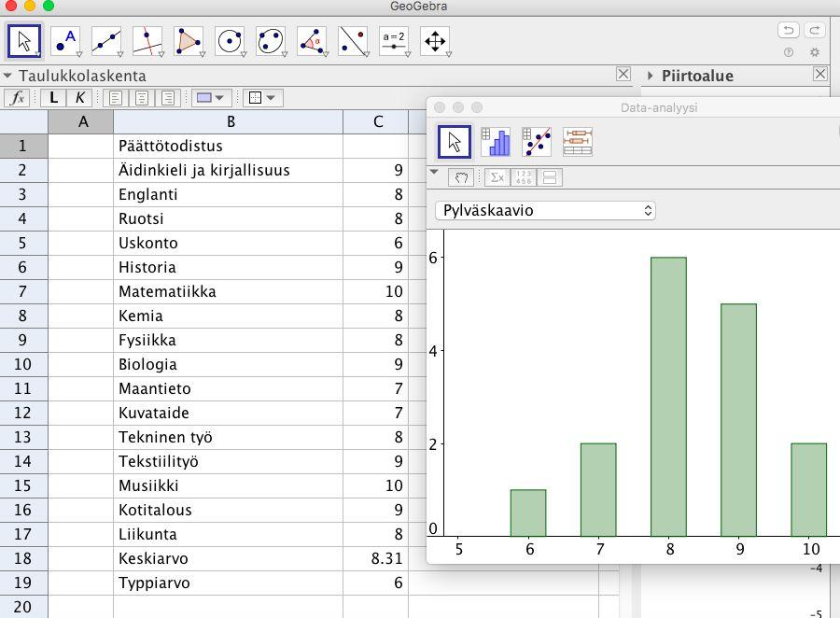
Task: Select the Two Variable Regression Analysis tool
Action: pos(537,142)
